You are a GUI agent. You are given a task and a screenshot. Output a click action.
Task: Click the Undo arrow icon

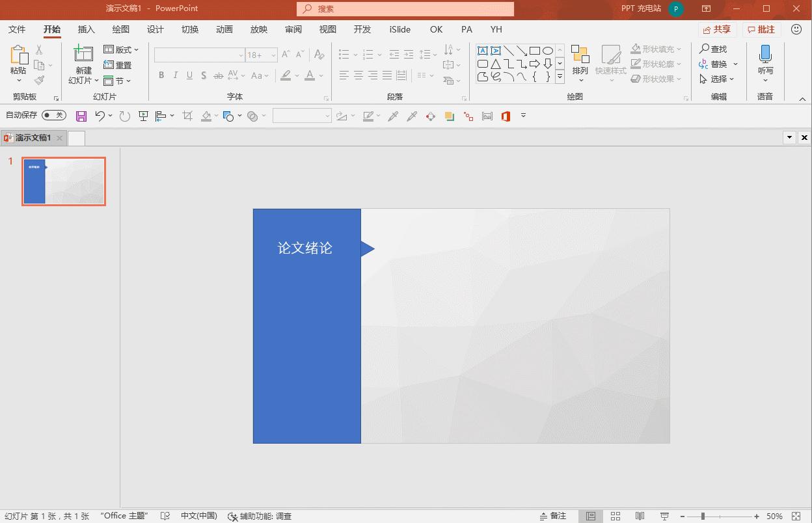pyautogui.click(x=100, y=116)
